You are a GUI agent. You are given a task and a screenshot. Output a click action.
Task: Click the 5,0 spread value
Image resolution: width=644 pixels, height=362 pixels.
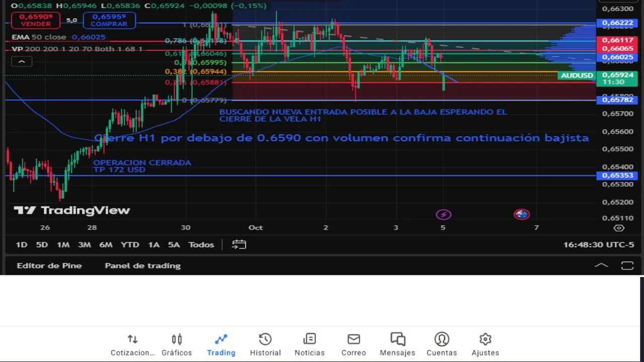tap(71, 20)
